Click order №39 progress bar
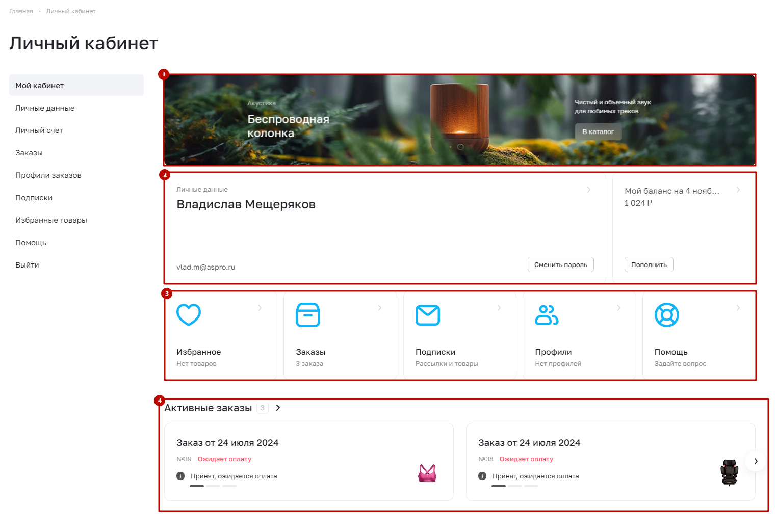The height and width of the screenshot is (532, 777). [213, 486]
